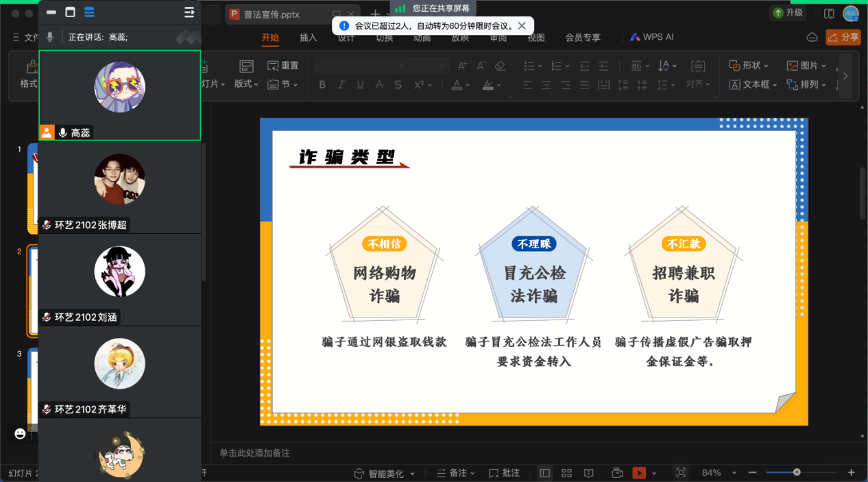Toggle Bold text formatting
This screenshot has height=482, width=868.
pyautogui.click(x=322, y=85)
